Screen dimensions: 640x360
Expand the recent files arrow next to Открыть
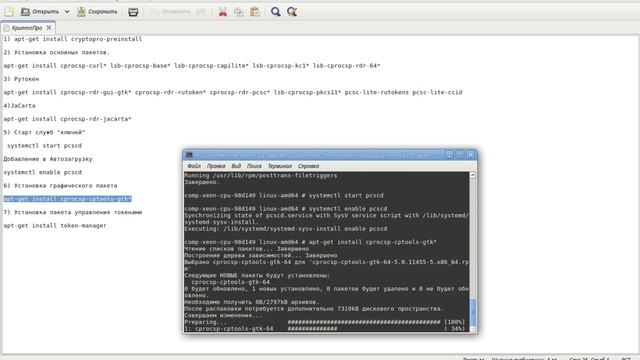click(67, 12)
